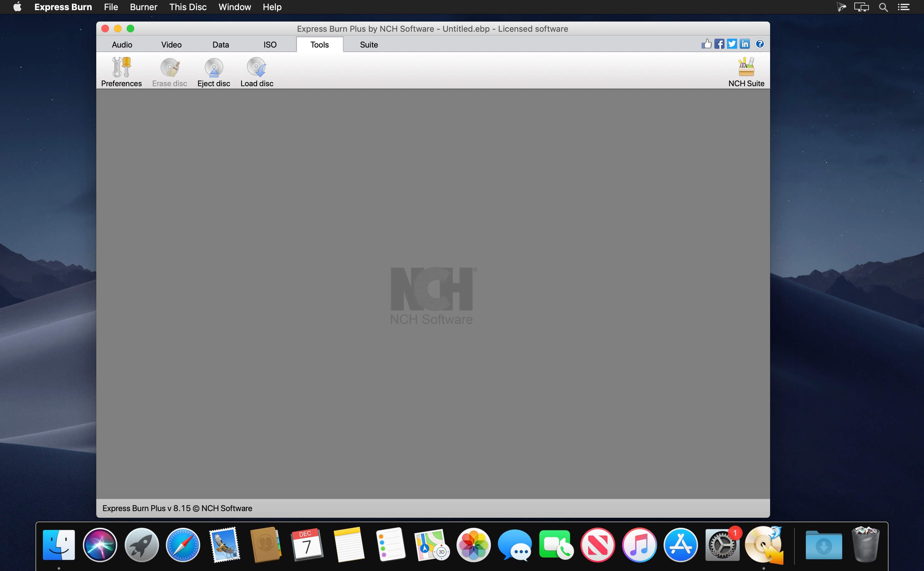
Task: Eject the disc from the toolbar
Action: [213, 72]
